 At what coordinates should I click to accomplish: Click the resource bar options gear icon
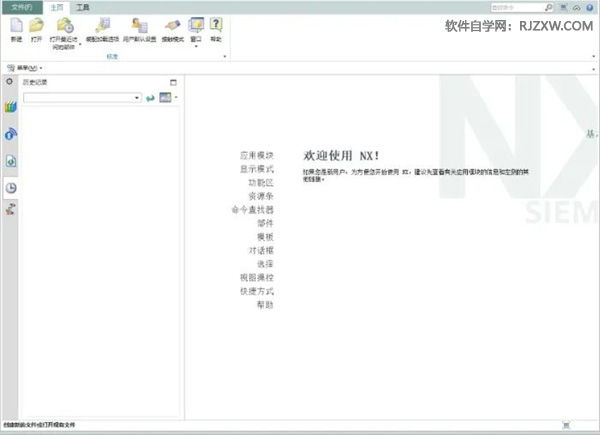click(10, 81)
